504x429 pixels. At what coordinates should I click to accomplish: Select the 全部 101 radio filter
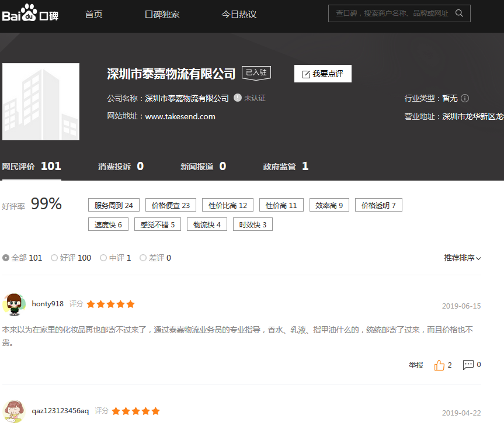(x=6, y=258)
